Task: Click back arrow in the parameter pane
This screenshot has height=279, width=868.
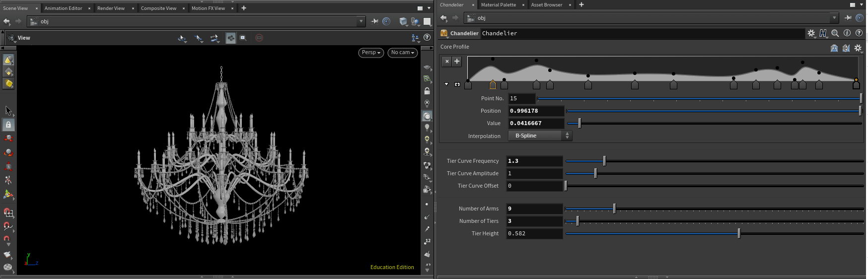Action: coord(443,18)
